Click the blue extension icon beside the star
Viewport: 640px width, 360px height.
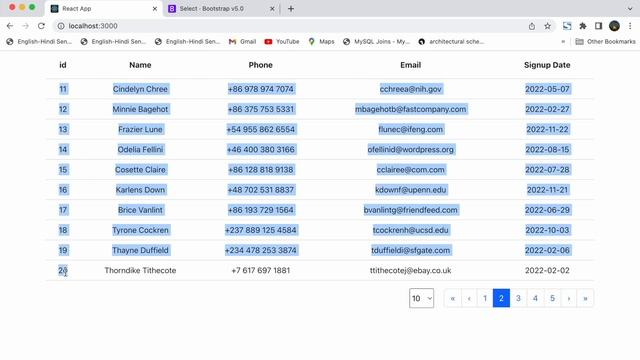coord(567,26)
